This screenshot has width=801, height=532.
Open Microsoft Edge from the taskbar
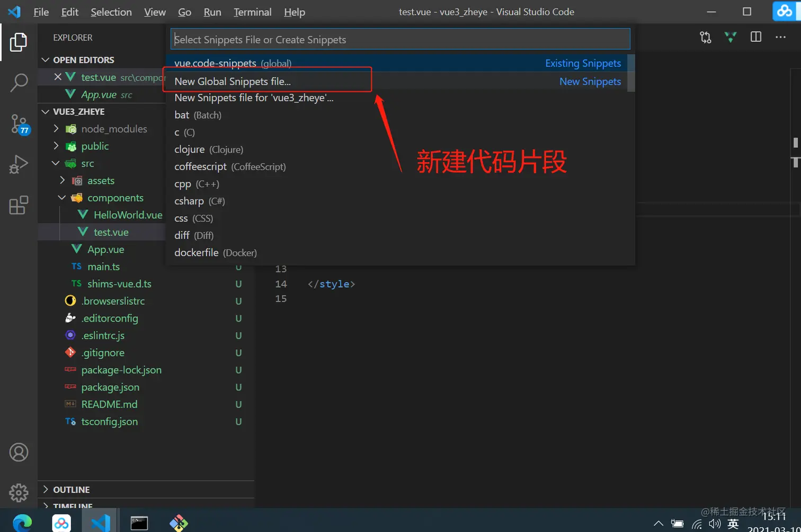click(x=22, y=524)
